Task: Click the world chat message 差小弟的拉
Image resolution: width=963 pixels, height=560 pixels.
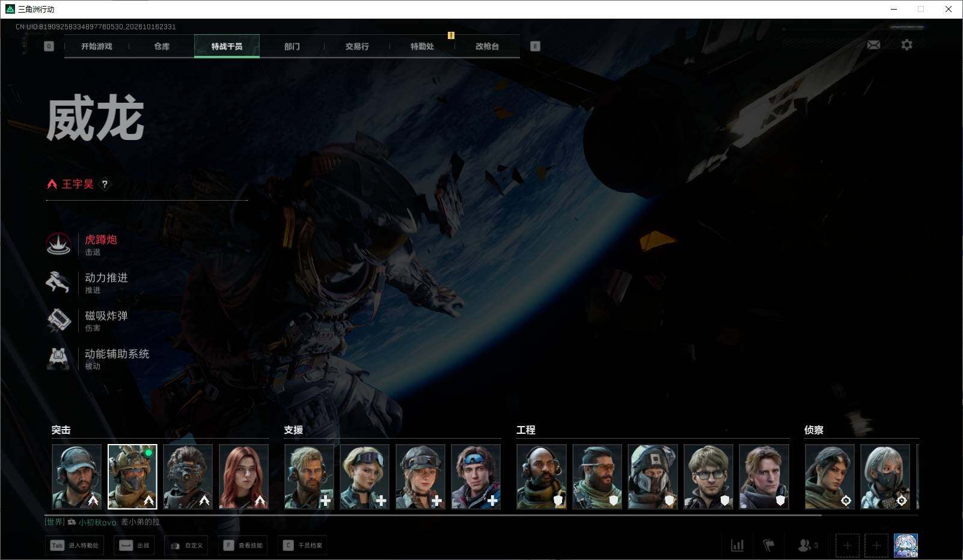Action: pyautogui.click(x=140, y=522)
